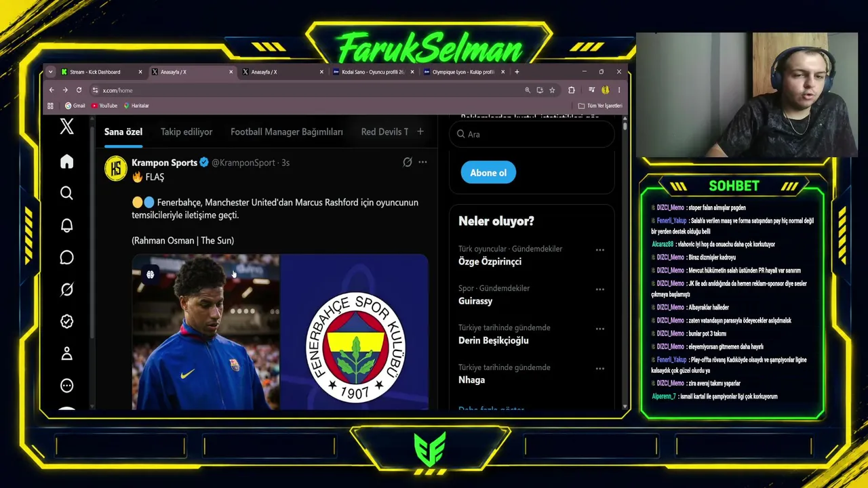Click the Neler oluyor? heading
The height and width of the screenshot is (488, 868).
click(496, 221)
